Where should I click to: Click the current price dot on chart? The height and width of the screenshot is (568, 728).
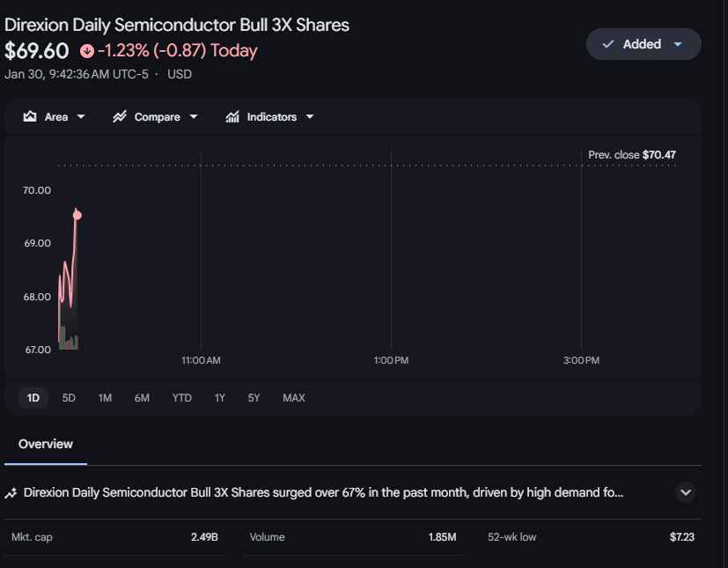[77, 215]
